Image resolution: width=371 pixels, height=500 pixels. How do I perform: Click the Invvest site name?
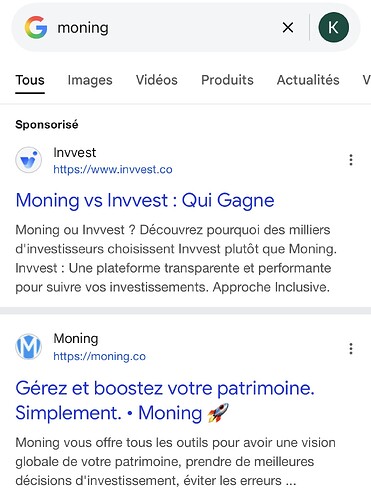point(75,153)
